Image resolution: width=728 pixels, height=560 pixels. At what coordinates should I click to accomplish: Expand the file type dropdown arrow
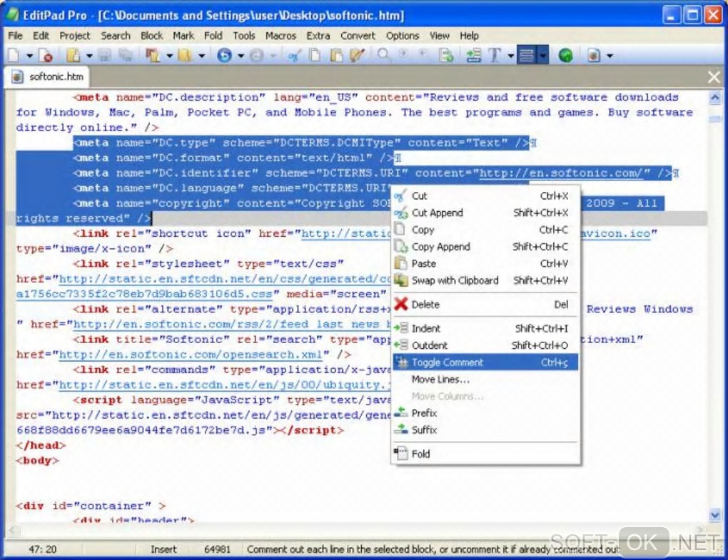(x=610, y=56)
